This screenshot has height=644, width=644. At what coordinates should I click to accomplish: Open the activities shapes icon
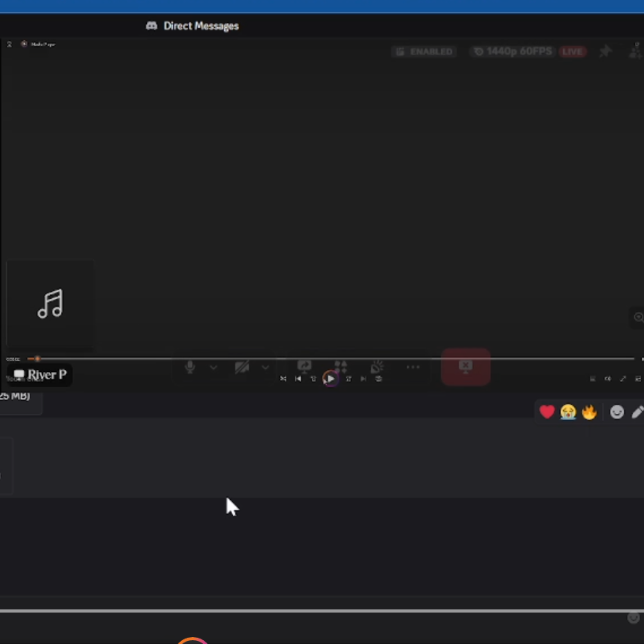click(341, 367)
